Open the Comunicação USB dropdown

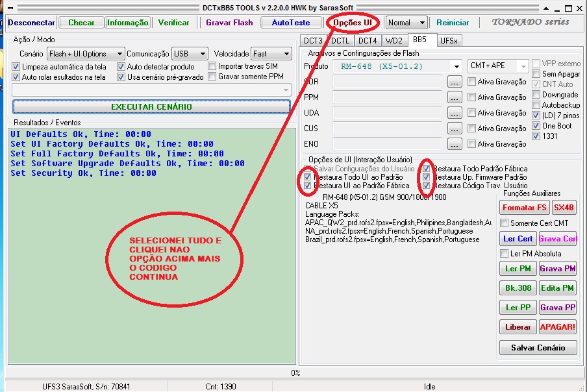coord(190,54)
